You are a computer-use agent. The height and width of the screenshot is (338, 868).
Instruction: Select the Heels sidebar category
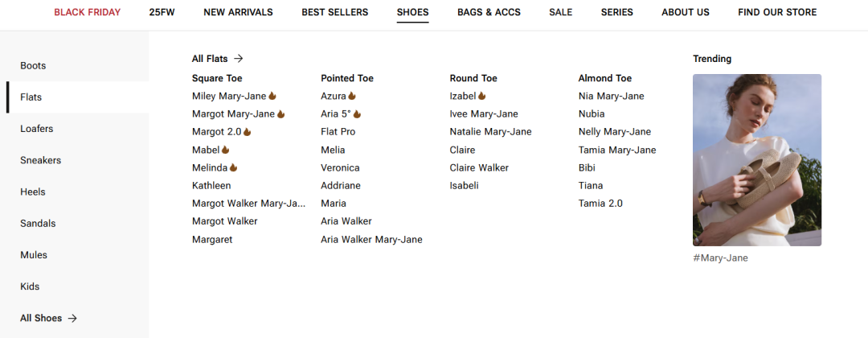(33, 192)
